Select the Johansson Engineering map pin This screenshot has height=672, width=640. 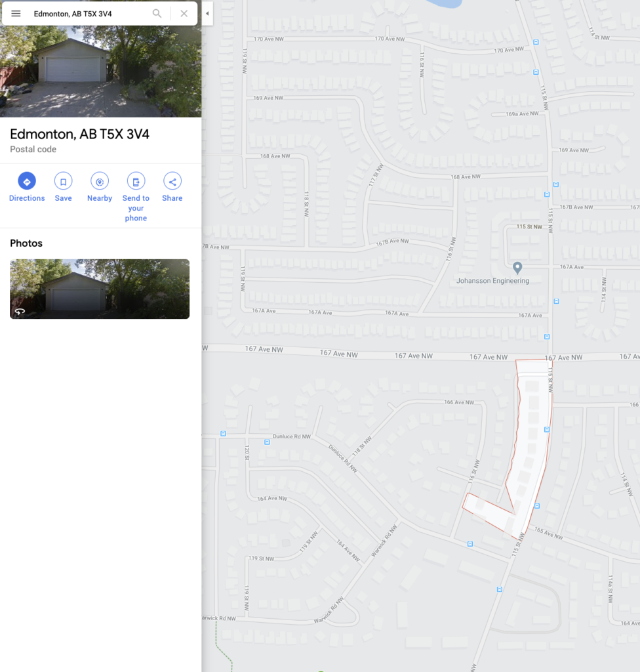click(x=517, y=268)
